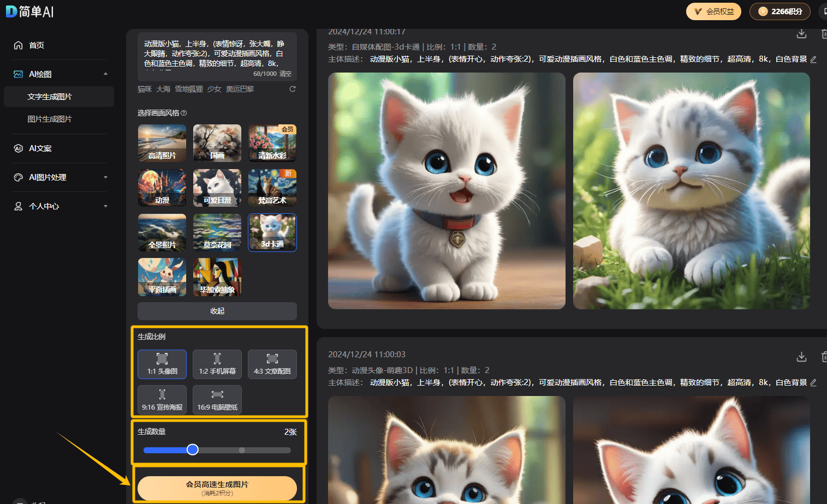827x504 pixels.
Task: Click the refresh icon beside prompt suggestions
Action: (293, 89)
